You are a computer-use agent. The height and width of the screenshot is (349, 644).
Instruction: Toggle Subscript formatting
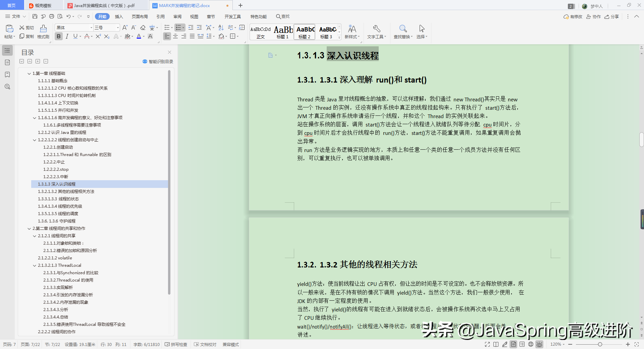pos(107,36)
